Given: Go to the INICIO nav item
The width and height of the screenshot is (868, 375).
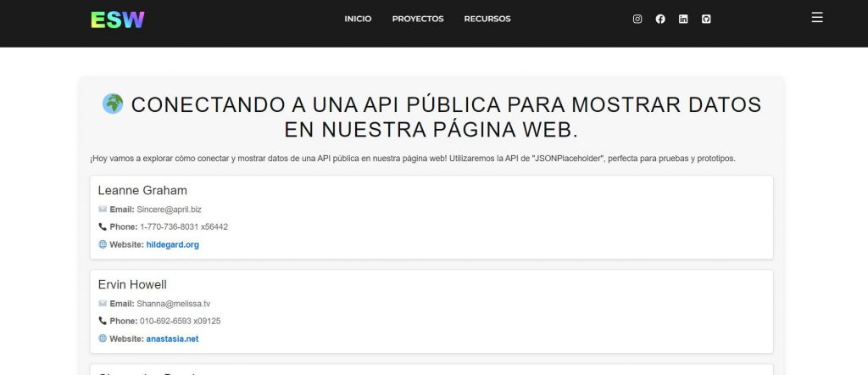Looking at the screenshot, I should click(358, 19).
